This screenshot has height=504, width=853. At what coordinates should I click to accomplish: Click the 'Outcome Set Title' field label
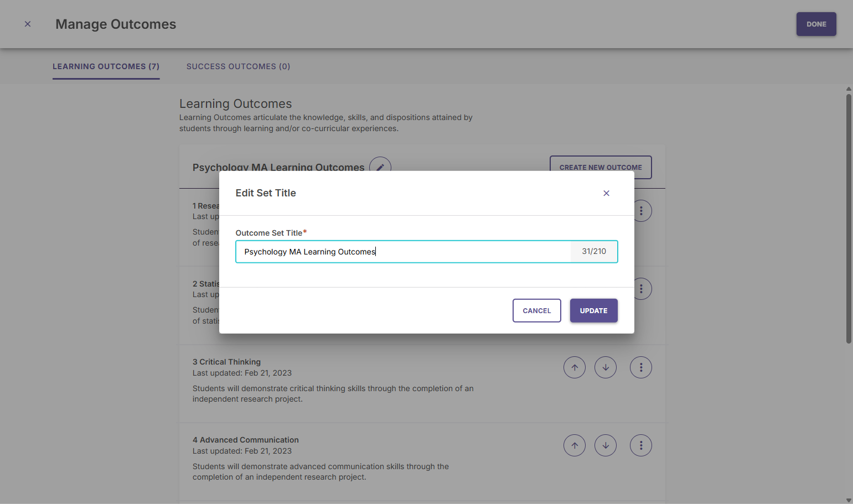coord(269,233)
